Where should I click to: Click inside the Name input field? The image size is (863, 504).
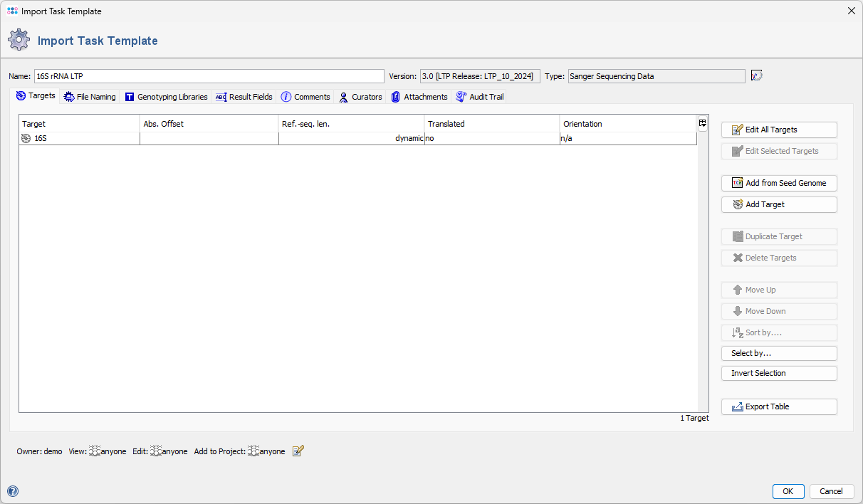(x=206, y=75)
